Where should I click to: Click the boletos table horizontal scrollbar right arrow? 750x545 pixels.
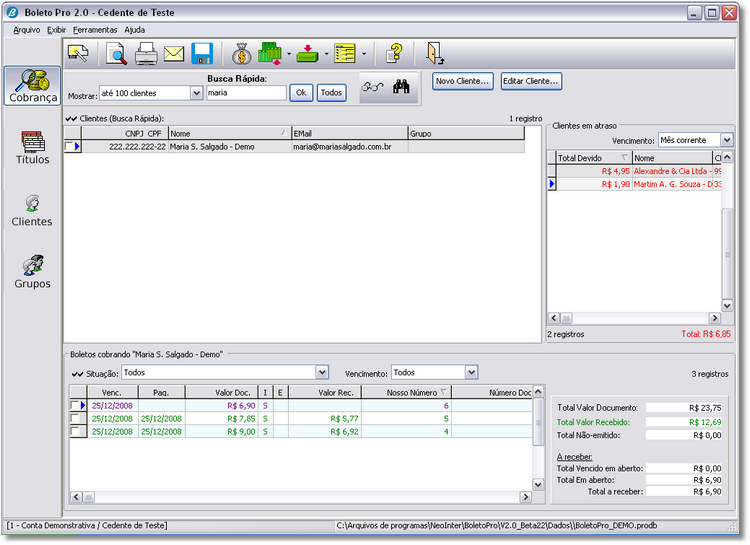pos(526,497)
